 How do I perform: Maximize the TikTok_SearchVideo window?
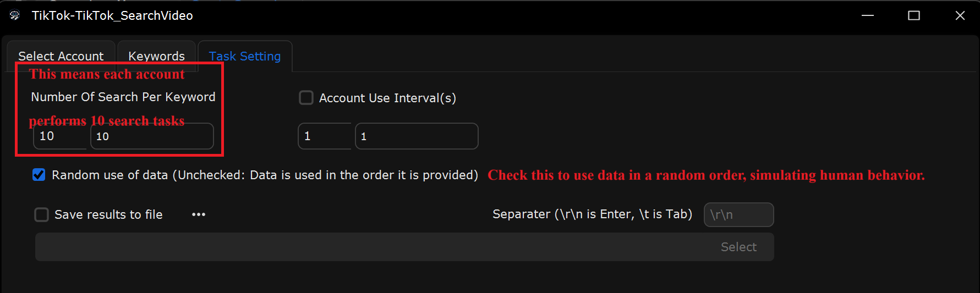[914, 15]
